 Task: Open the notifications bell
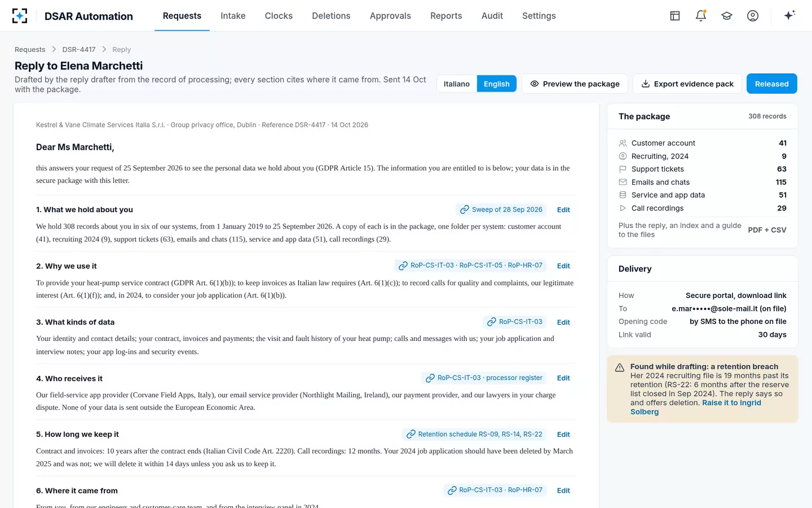coord(701,16)
